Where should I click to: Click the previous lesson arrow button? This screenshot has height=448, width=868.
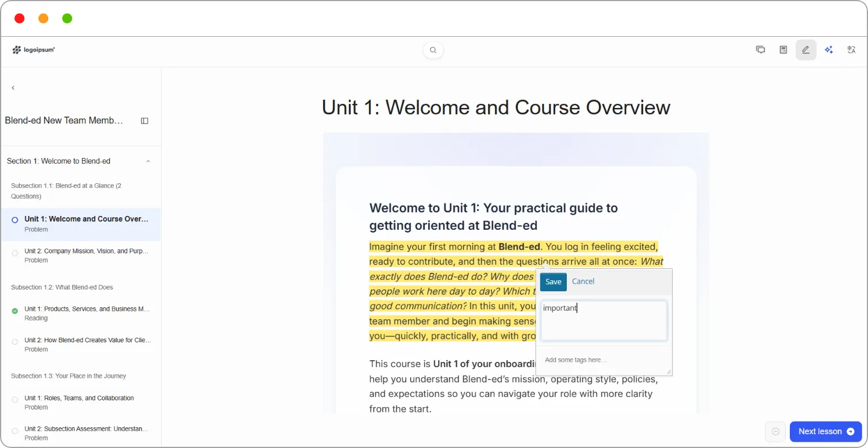click(775, 431)
